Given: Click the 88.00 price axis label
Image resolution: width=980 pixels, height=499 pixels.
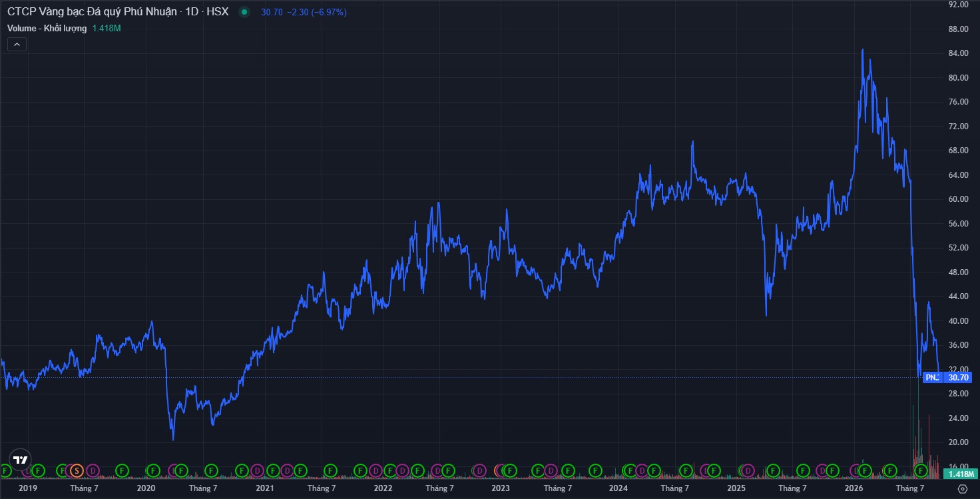Looking at the screenshot, I should [x=958, y=29].
